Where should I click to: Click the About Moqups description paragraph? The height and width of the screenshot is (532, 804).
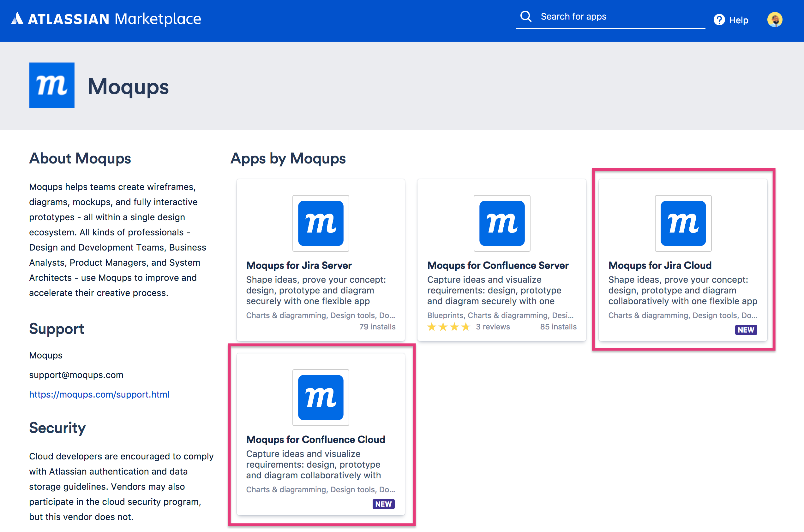pyautogui.click(x=117, y=240)
